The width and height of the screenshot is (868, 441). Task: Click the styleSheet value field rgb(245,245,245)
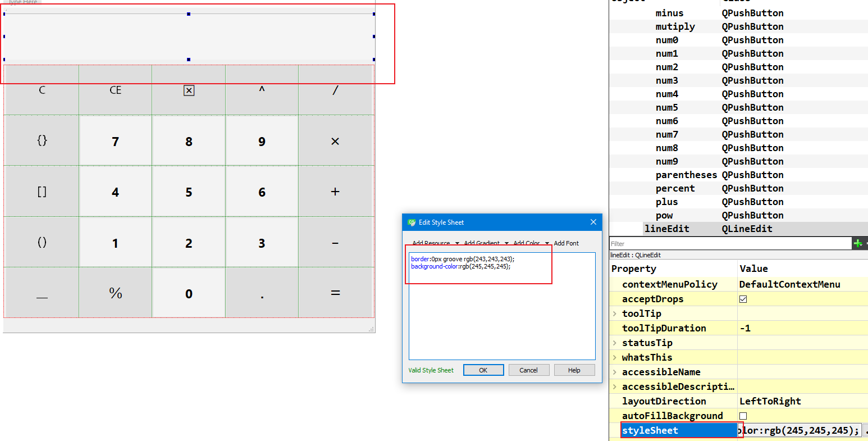click(x=799, y=430)
